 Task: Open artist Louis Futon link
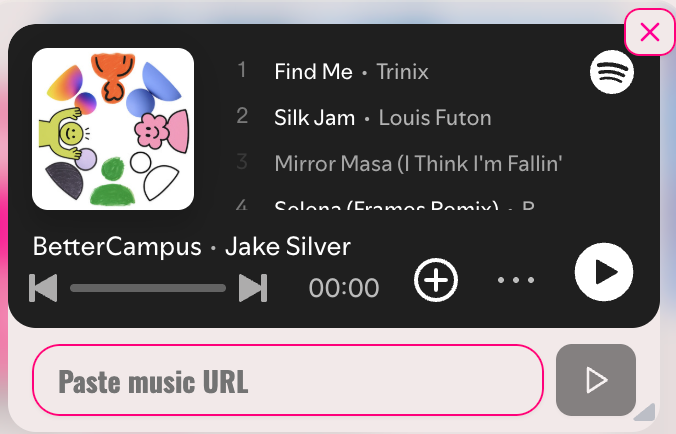[435, 118]
